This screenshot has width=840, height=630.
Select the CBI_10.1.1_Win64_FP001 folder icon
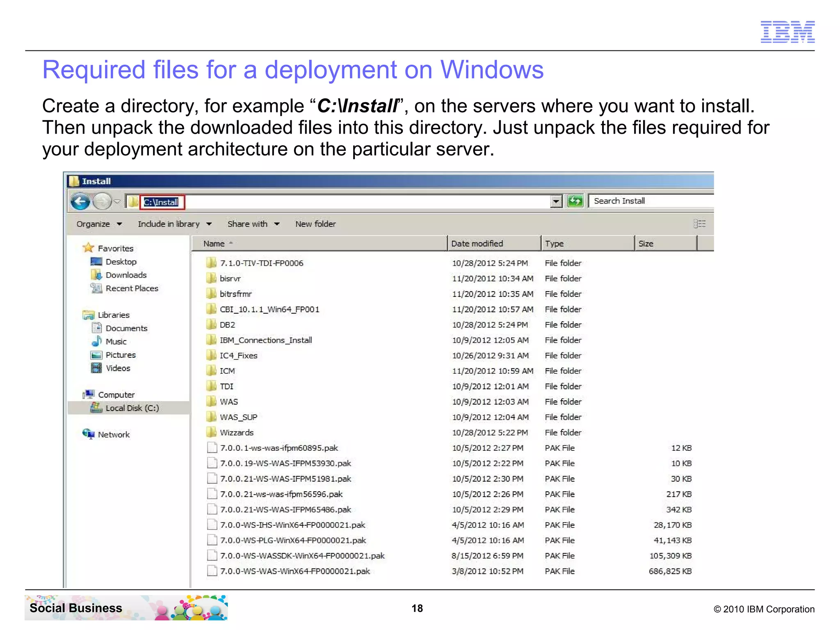pyautogui.click(x=211, y=309)
